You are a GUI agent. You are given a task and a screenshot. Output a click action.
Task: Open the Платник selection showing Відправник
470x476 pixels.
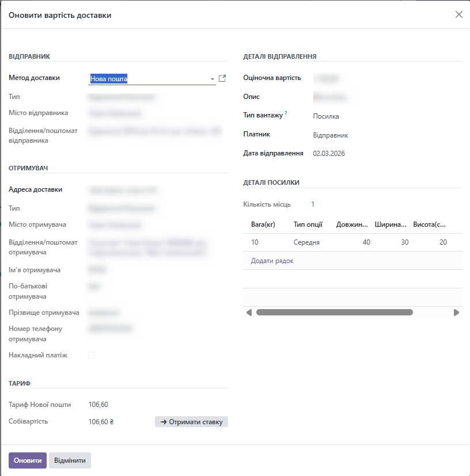pos(331,135)
